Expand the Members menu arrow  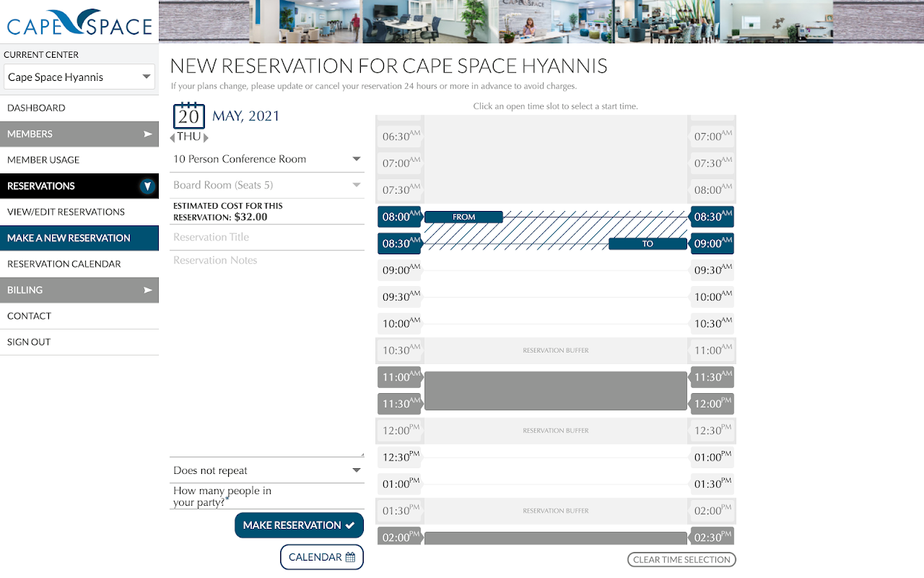(x=148, y=134)
